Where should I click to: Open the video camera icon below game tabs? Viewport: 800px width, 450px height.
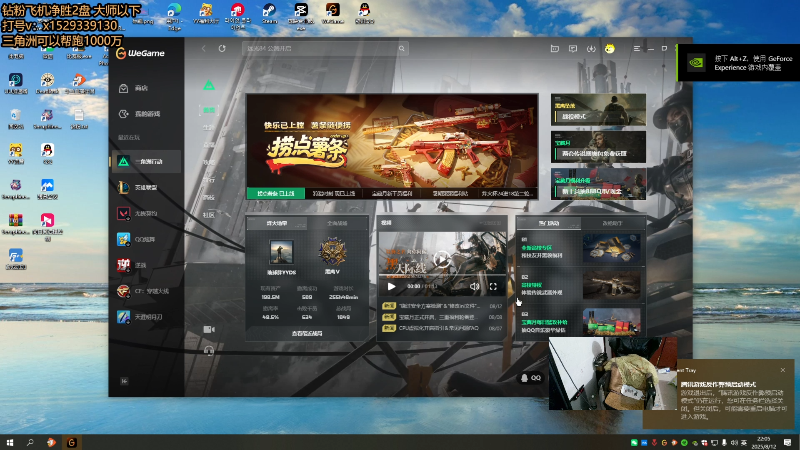click(209, 329)
